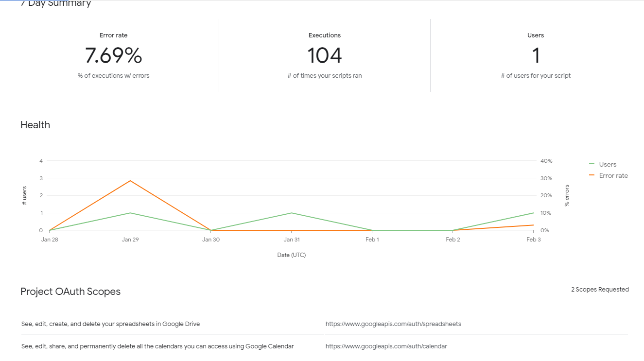Click the Jan 31 axis label
The width and height of the screenshot is (644, 361).
point(292,240)
